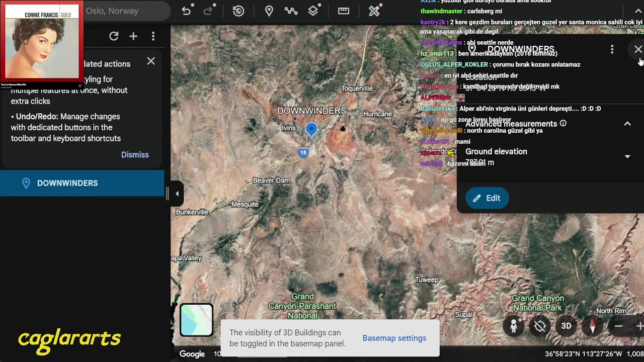Click the redo arrow icon
This screenshot has height=362, width=644.
[x=208, y=11]
